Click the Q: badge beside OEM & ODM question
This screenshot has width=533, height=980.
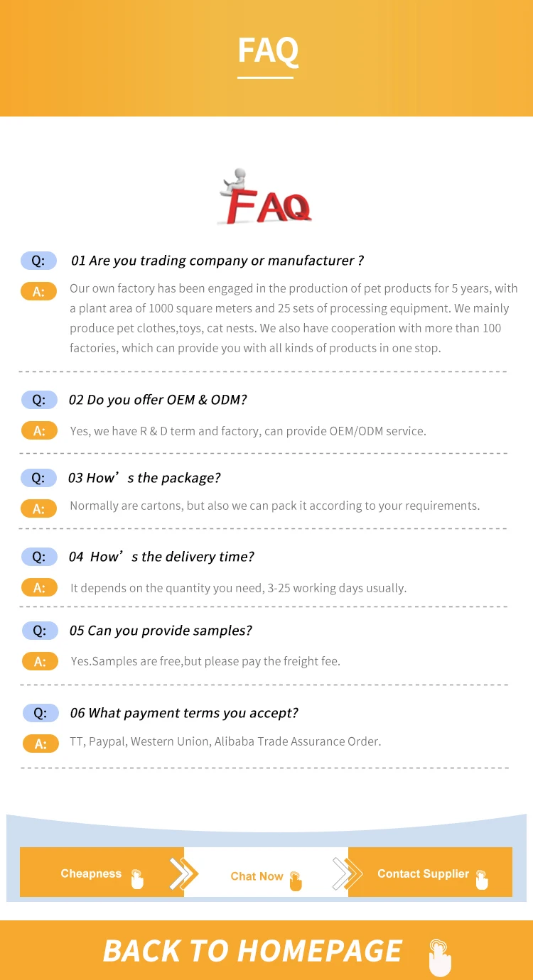click(39, 400)
